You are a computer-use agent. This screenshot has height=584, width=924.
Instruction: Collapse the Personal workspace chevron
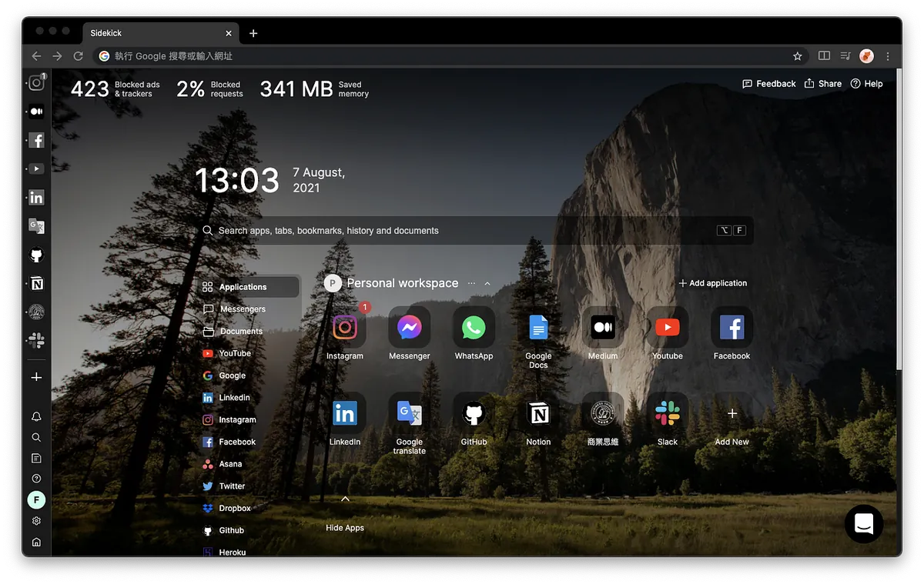click(487, 283)
